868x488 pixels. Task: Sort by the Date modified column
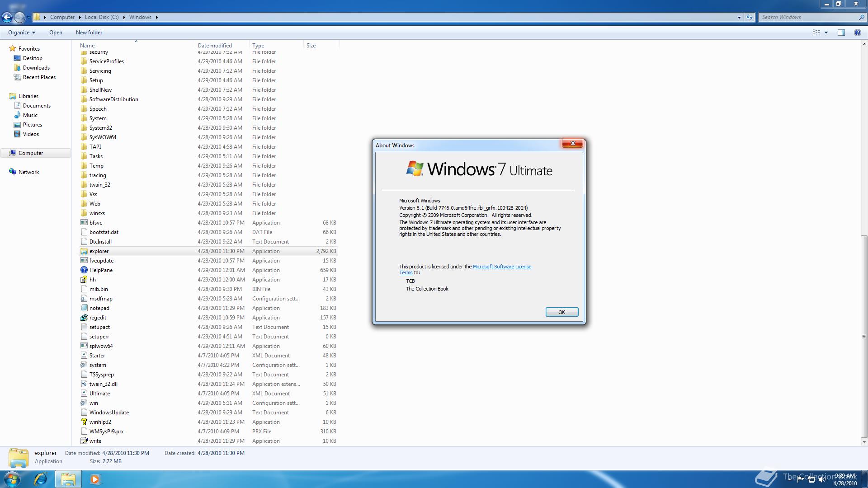pyautogui.click(x=222, y=46)
